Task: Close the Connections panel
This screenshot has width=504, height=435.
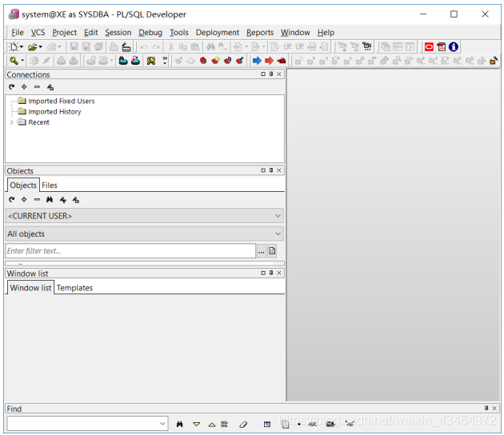Action: pyautogui.click(x=279, y=74)
